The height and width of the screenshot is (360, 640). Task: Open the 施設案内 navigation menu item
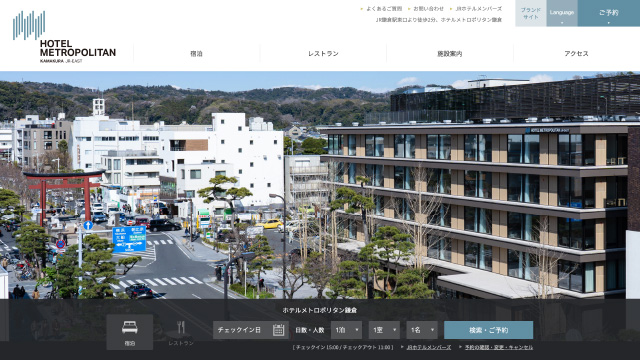click(x=450, y=53)
